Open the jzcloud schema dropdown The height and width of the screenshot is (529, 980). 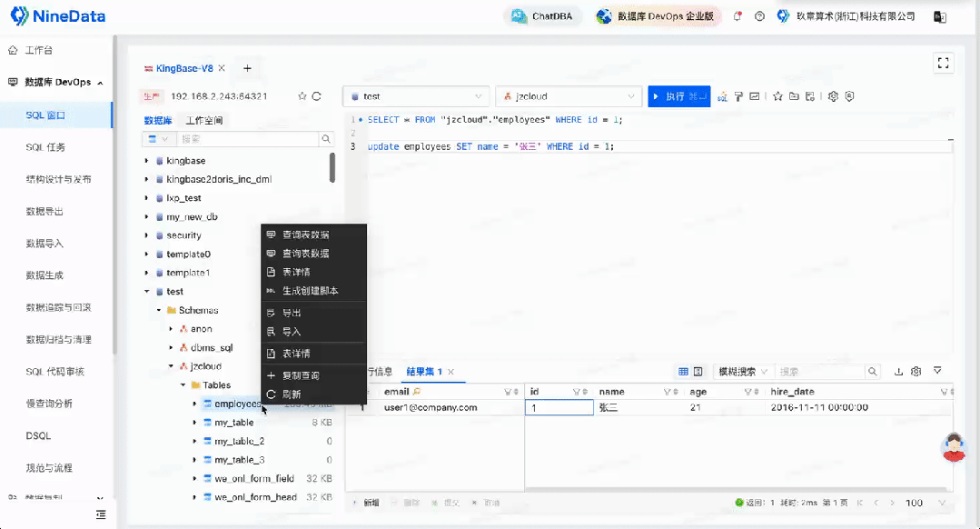(x=569, y=96)
